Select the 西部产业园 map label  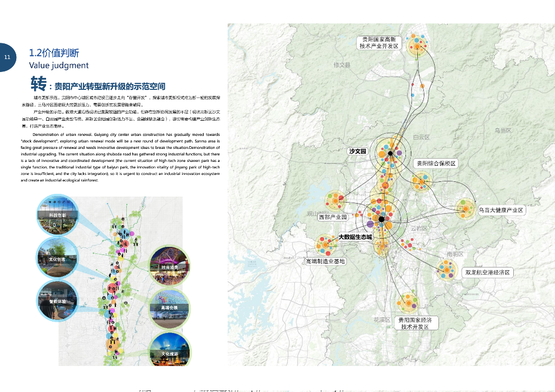(x=333, y=217)
